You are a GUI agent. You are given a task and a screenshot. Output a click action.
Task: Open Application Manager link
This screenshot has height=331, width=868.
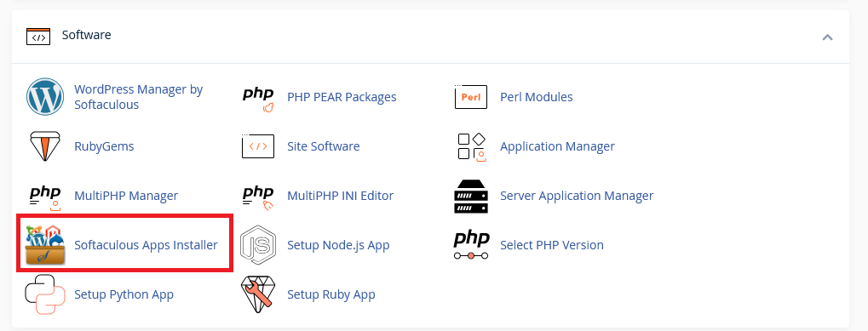point(557,146)
